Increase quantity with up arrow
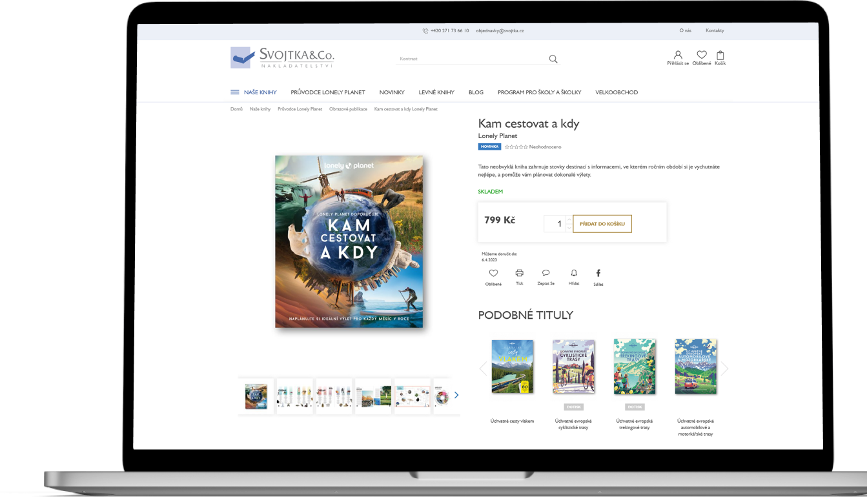Viewport: 867px width, 504px height. tap(569, 220)
